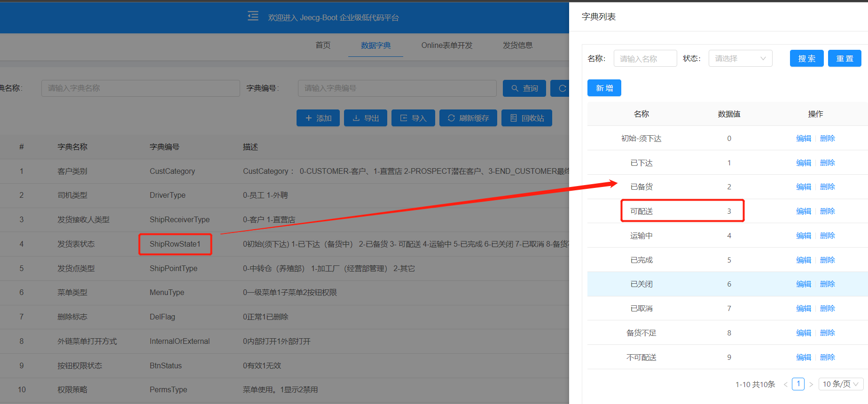Image resolution: width=868 pixels, height=404 pixels.
Task: Click 删除 for 备货不足 row
Action: point(828,333)
